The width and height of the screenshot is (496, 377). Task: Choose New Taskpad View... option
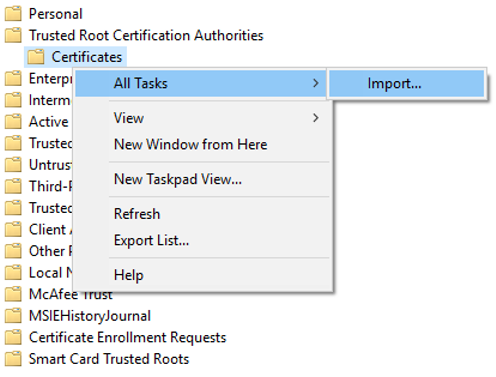coord(178,179)
